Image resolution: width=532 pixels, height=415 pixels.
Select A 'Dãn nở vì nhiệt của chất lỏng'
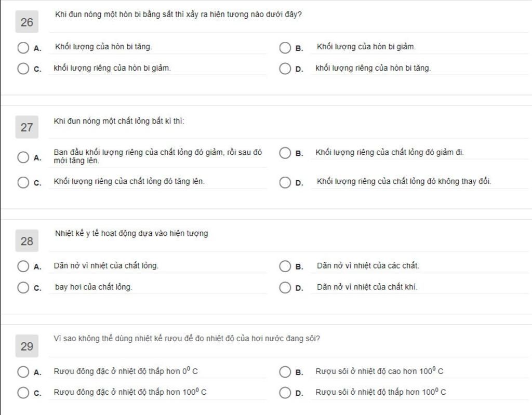pos(23,266)
